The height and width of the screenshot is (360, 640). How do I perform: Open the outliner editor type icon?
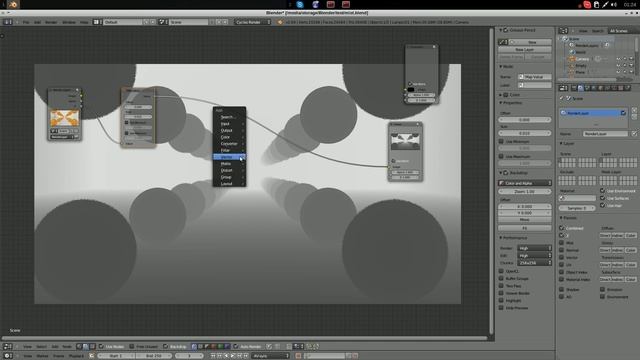[563, 31]
